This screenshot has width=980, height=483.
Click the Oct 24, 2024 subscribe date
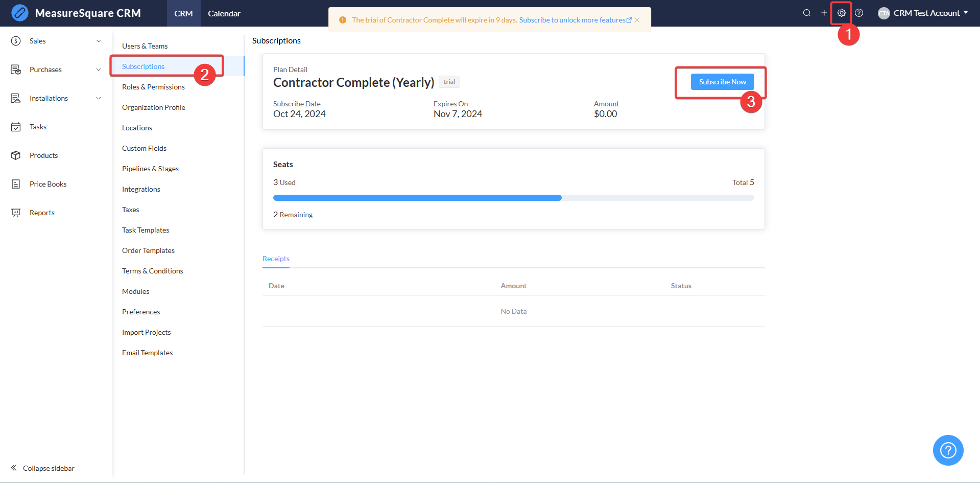coord(299,114)
